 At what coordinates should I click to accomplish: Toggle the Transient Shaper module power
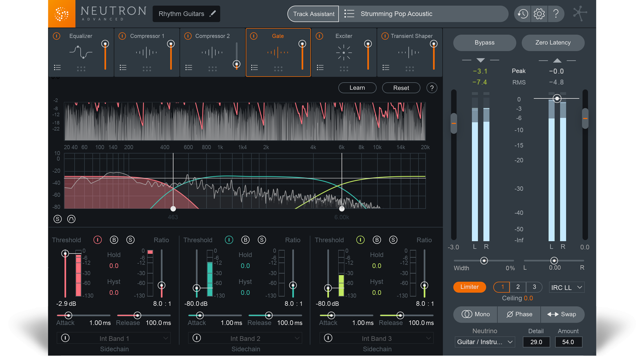[x=385, y=36]
